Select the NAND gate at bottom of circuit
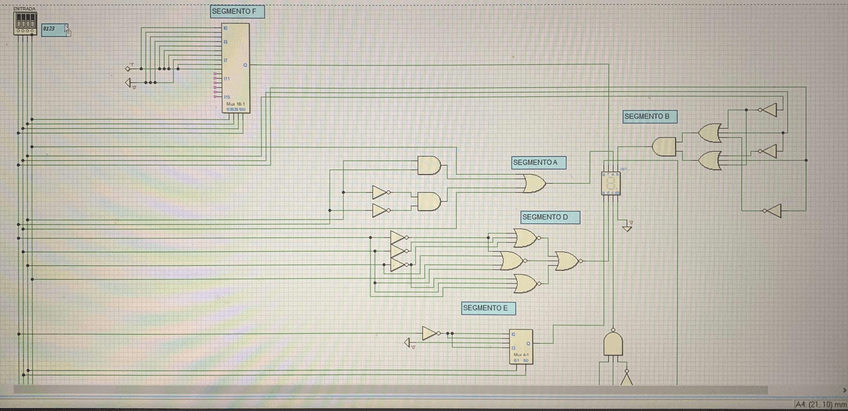 (x=613, y=345)
